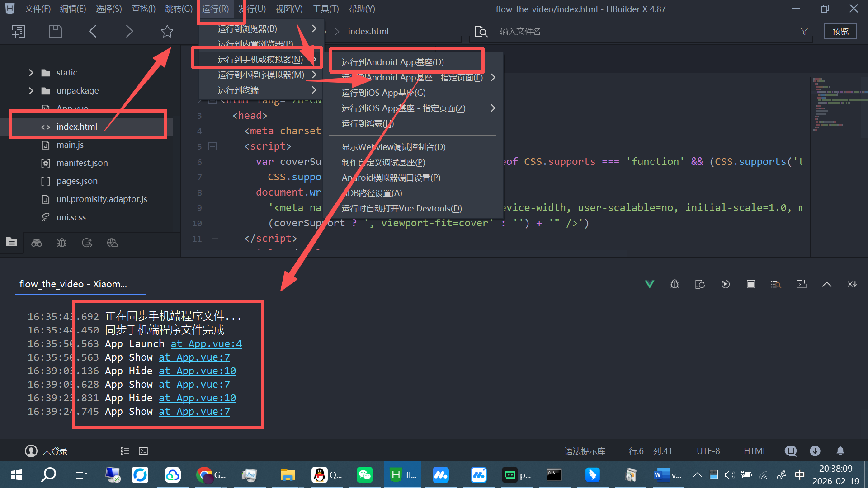Click the save floppy disk icon
The height and width of the screenshot is (488, 868).
(x=55, y=31)
